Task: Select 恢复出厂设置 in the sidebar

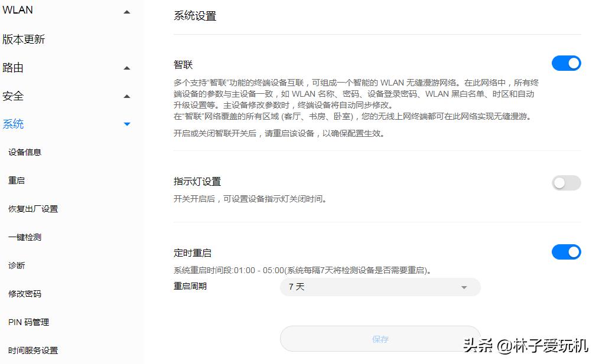Action: (32, 209)
